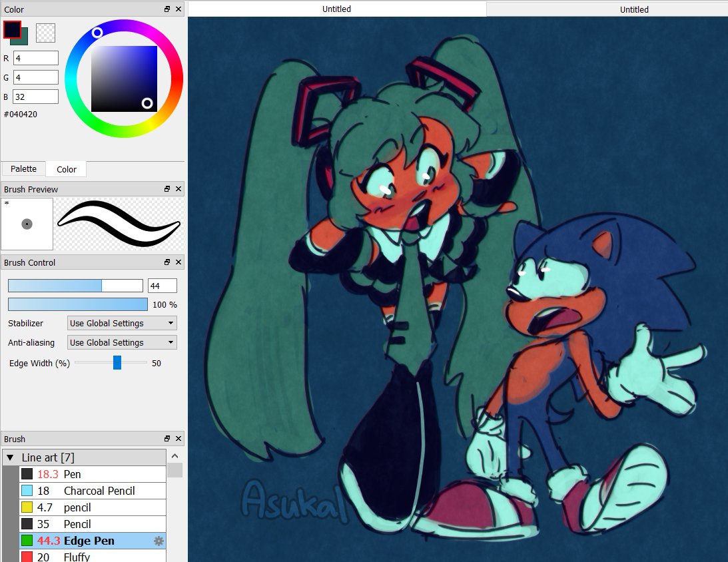Close the Brush Preview panel

pyautogui.click(x=179, y=189)
